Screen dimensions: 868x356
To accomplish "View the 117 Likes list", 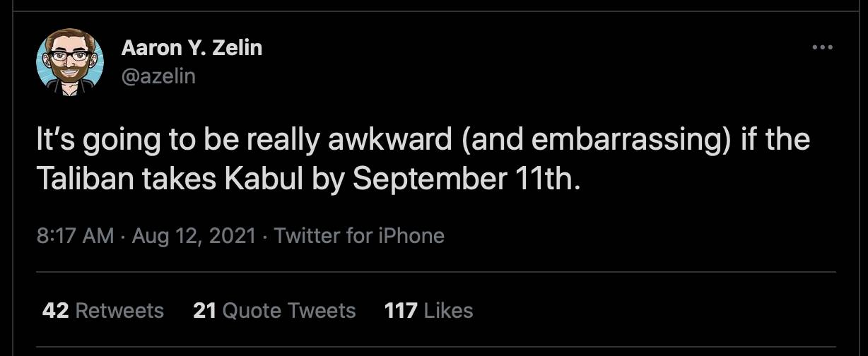I will click(428, 310).
